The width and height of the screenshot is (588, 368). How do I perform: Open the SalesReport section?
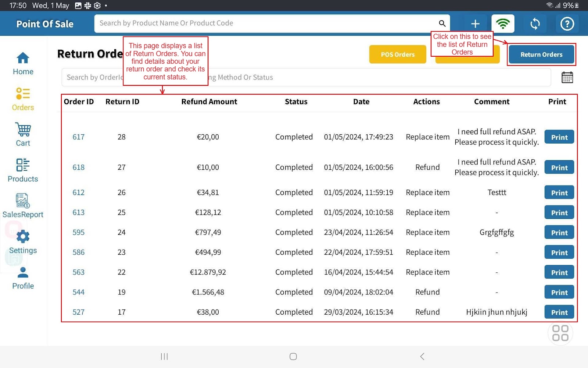click(x=23, y=206)
